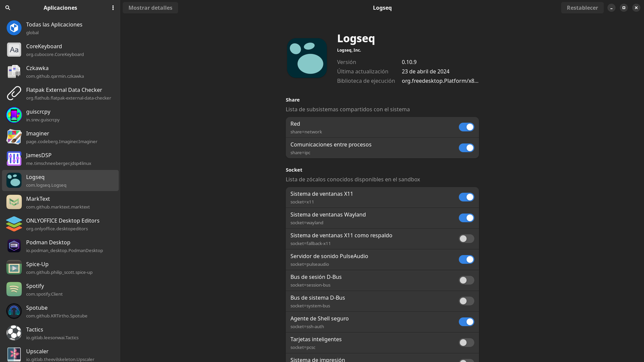Enable the Bus de sesión D-Bus switch
This screenshot has height=362, width=644.
pyautogui.click(x=466, y=281)
